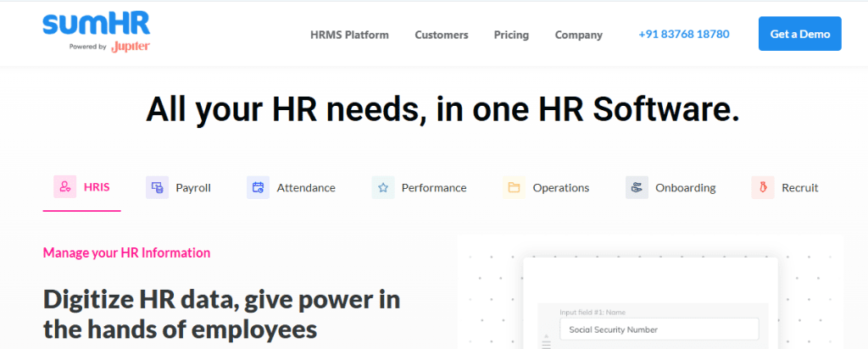
Task: Open the Recruit red icon
Action: point(763,187)
